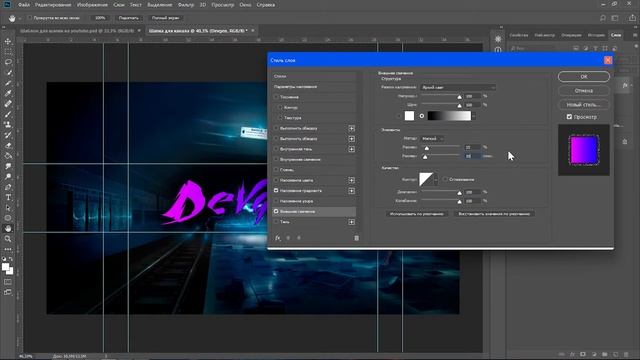
Task: Enable the Внутреннее свечение checkbox
Action: coord(276,159)
